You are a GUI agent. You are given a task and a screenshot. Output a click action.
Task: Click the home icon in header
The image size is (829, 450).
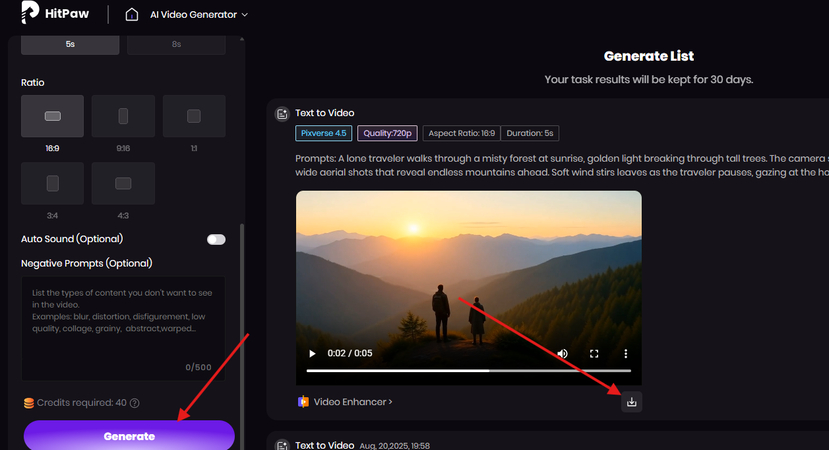132,15
